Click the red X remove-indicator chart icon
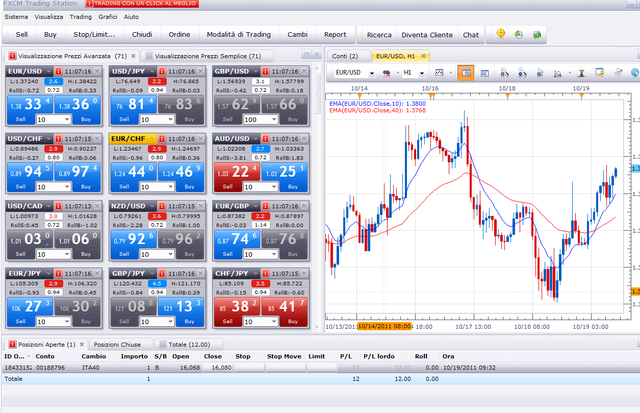The height and width of the screenshot is (413, 640). coord(386,73)
